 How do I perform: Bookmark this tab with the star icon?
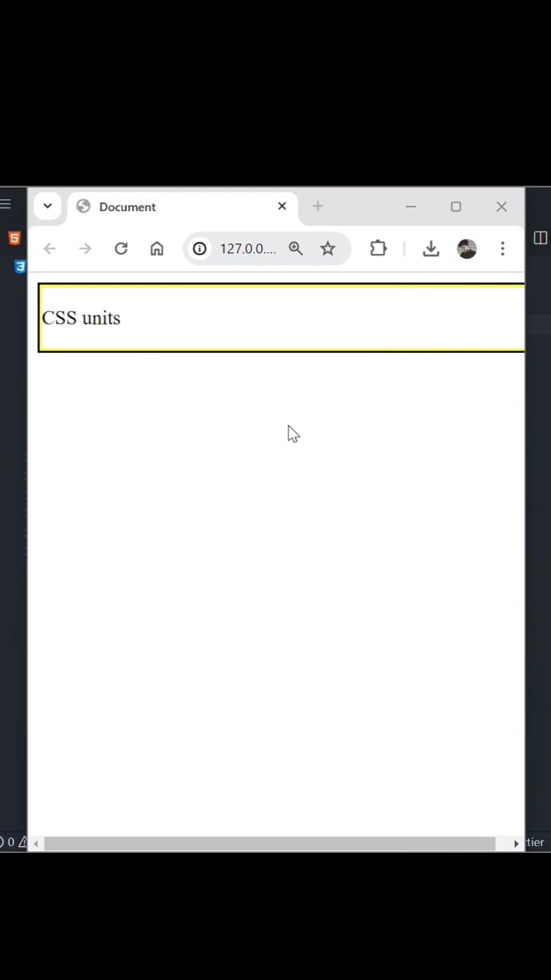[x=328, y=248]
